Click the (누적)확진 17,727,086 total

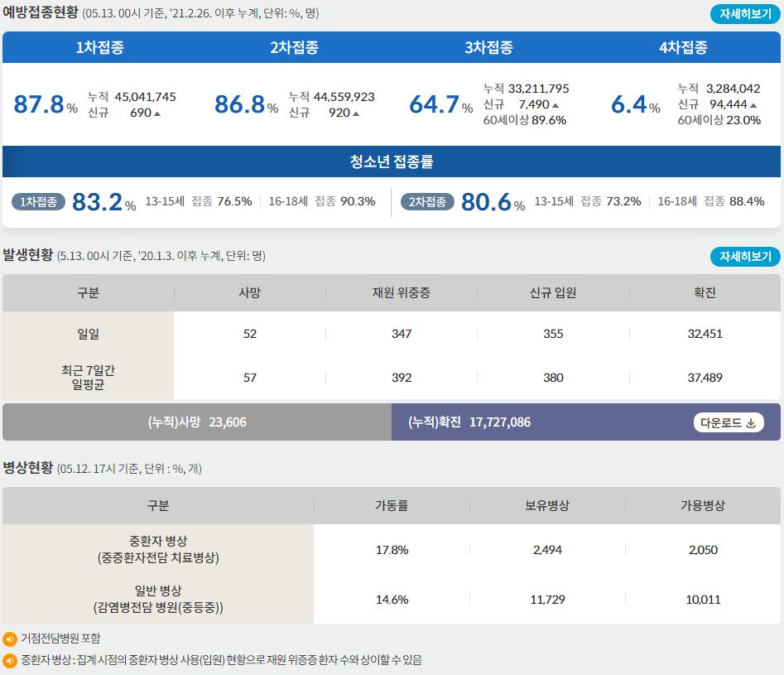[x=469, y=422]
